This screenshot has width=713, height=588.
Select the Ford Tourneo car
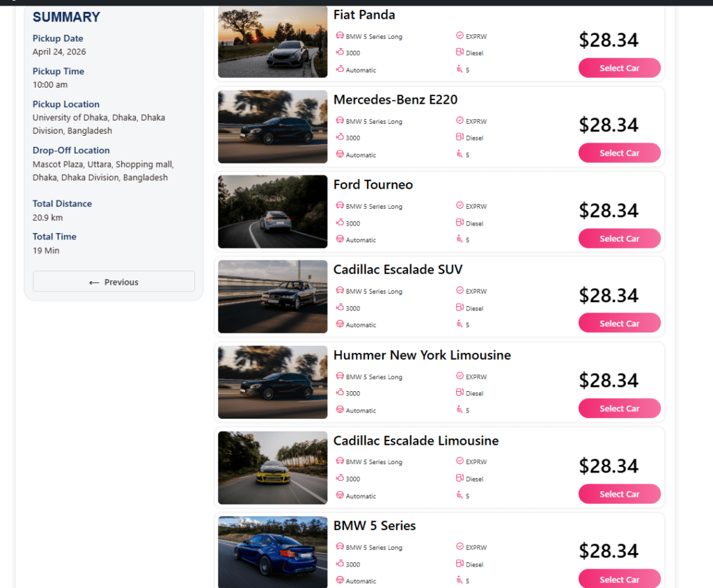pyautogui.click(x=619, y=238)
